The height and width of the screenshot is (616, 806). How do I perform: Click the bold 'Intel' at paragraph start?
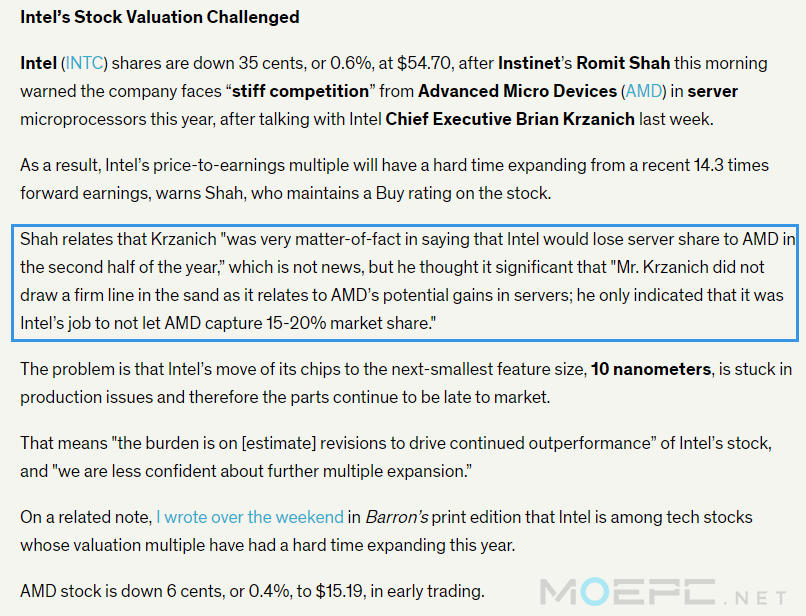38,63
